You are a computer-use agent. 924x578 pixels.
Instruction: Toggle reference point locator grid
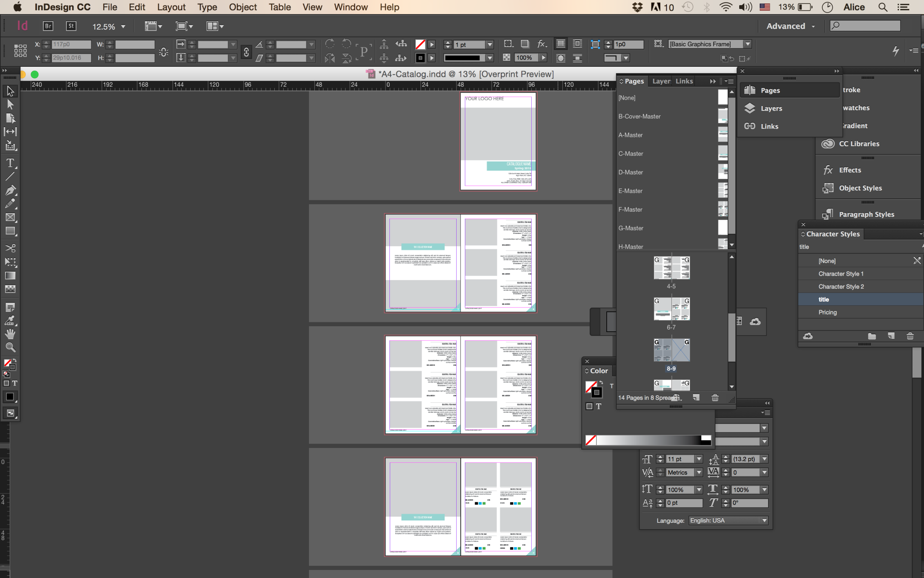[x=20, y=51]
